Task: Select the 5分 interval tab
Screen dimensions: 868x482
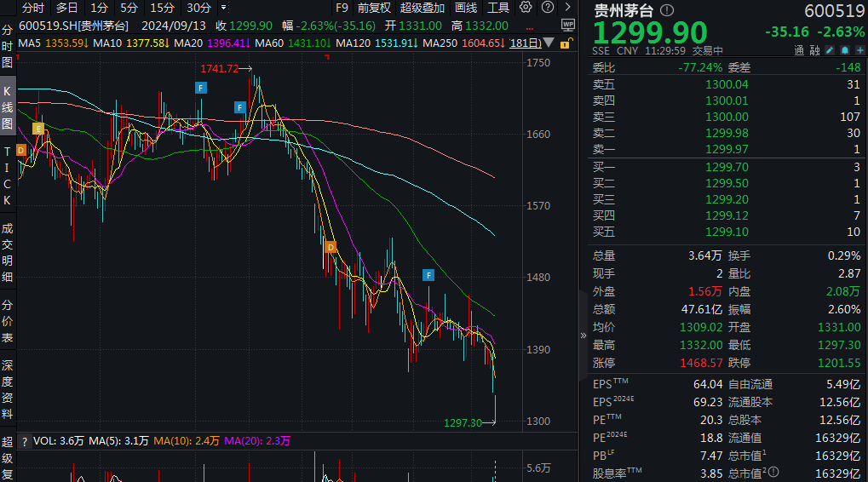Action: [129, 8]
